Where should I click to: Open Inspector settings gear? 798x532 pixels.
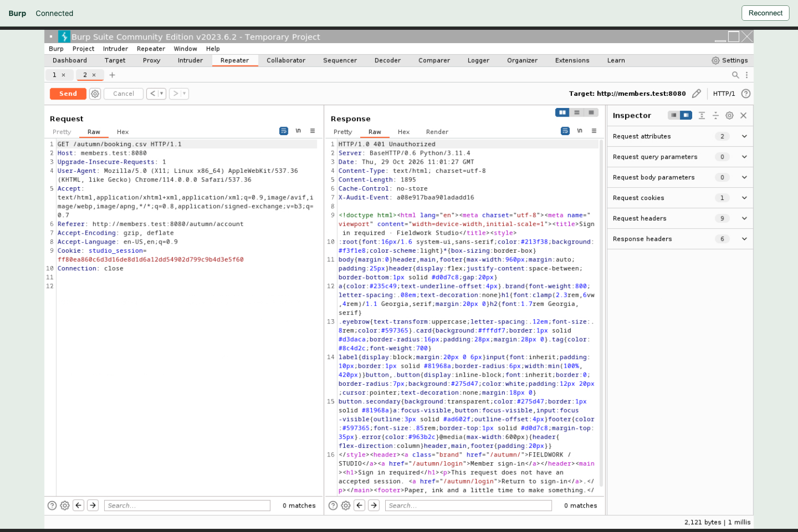tap(729, 115)
